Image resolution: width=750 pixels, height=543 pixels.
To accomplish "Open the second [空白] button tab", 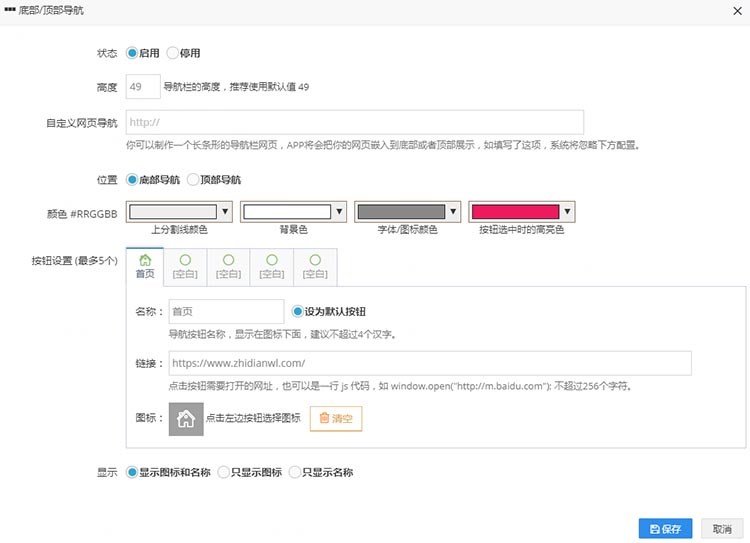I will (x=185, y=267).
